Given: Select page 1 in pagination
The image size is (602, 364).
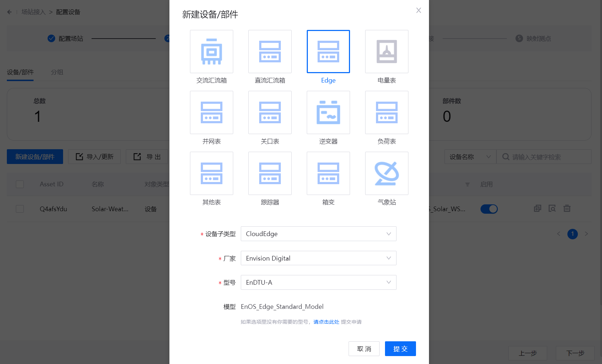Looking at the screenshot, I should coord(572,234).
